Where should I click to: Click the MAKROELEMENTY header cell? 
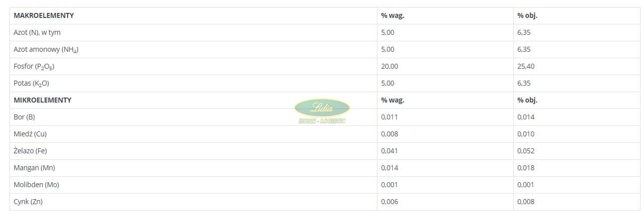44,15
